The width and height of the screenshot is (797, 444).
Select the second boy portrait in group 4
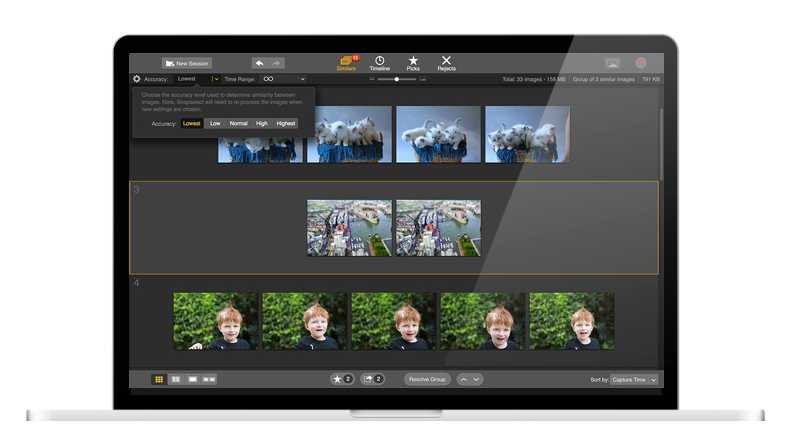304,321
